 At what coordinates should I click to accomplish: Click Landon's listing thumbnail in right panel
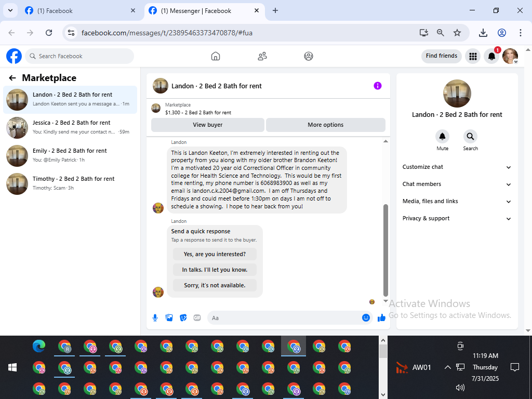point(457,94)
